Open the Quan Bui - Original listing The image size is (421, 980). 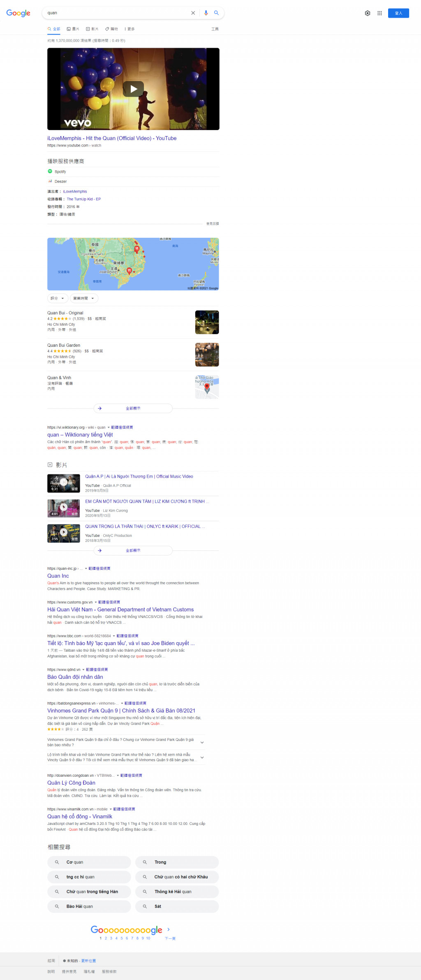(x=65, y=313)
